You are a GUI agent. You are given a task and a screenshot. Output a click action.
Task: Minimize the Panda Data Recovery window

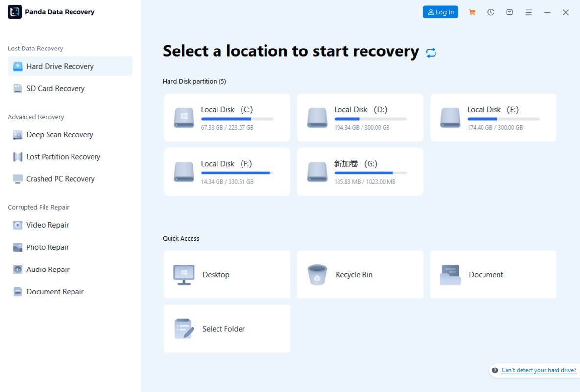coord(547,12)
